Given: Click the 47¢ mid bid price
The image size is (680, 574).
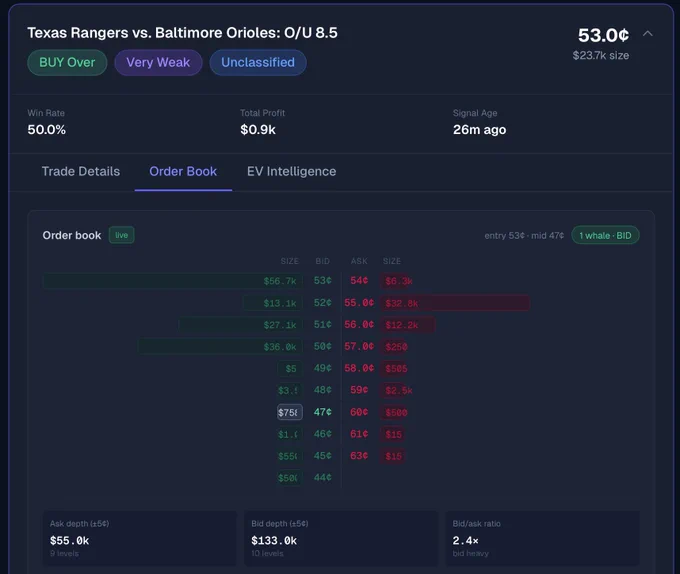Looking at the screenshot, I should coord(323,412).
